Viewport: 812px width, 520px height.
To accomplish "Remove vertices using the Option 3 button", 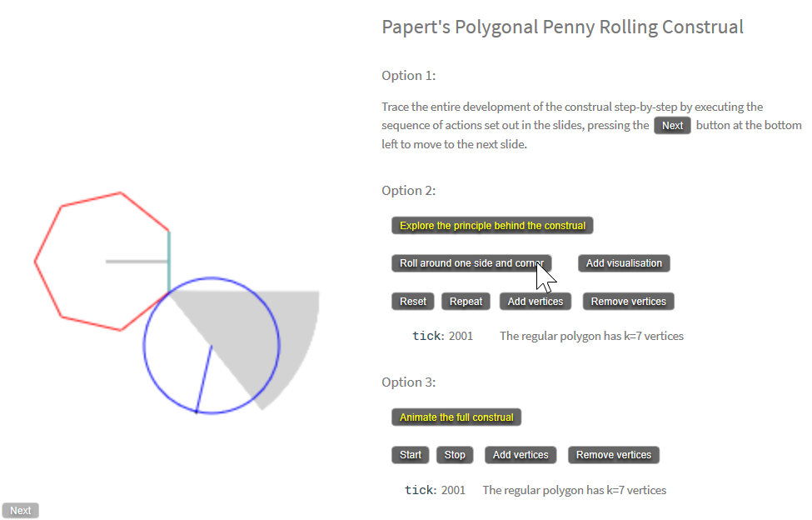I will tap(614, 455).
